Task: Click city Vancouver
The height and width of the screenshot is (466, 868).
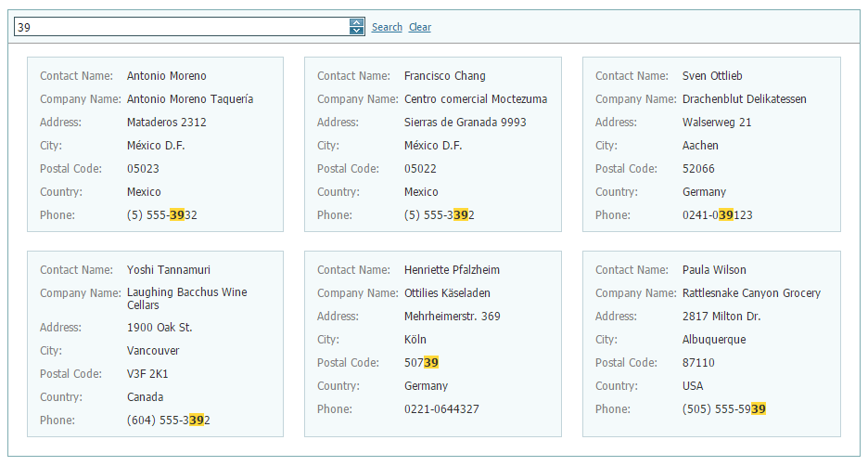Action: point(153,351)
